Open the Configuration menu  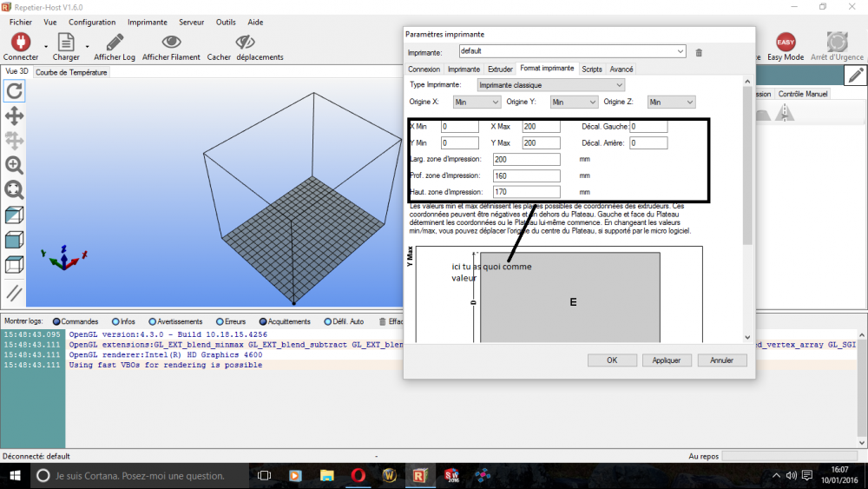coord(92,23)
